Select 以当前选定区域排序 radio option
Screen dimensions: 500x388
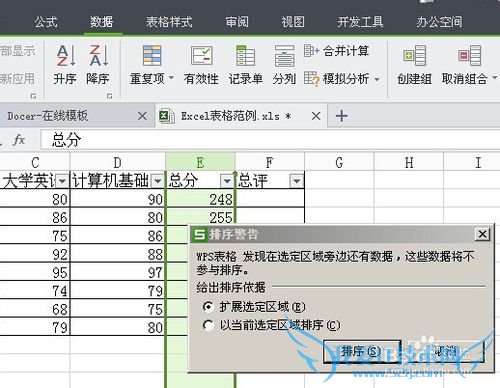coord(208,325)
